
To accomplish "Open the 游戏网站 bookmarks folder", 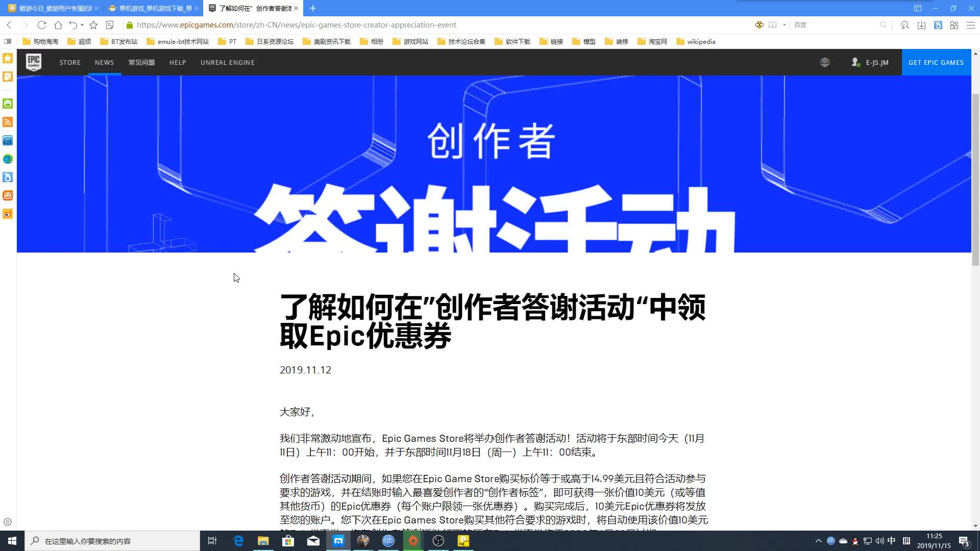I will tap(410, 41).
